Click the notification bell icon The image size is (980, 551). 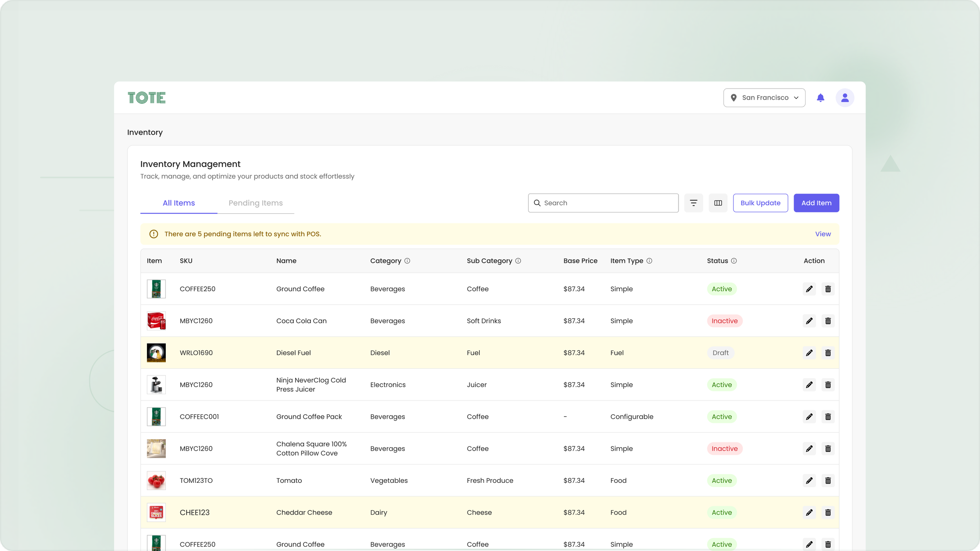click(x=820, y=98)
